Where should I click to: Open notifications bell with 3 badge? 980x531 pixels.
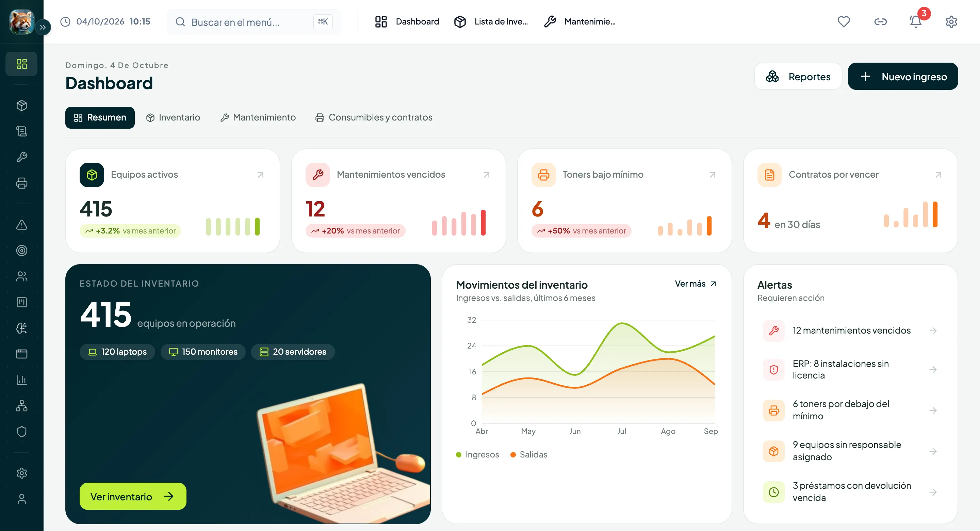coord(916,22)
